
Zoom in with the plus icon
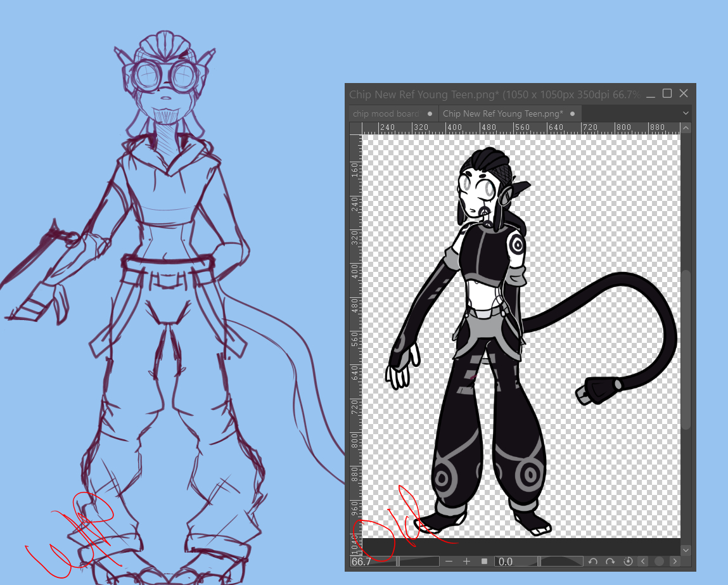tap(467, 562)
